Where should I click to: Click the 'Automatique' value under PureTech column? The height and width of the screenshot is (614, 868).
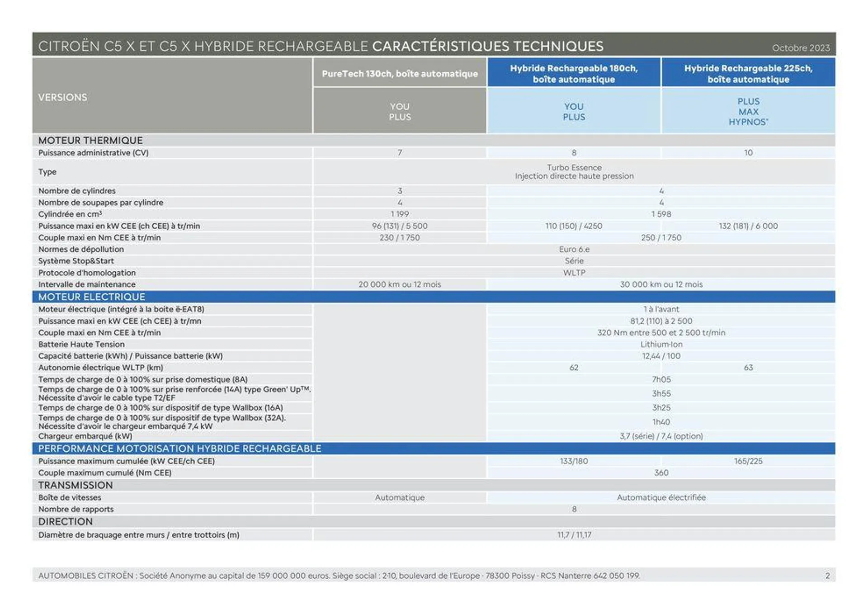[x=400, y=497]
